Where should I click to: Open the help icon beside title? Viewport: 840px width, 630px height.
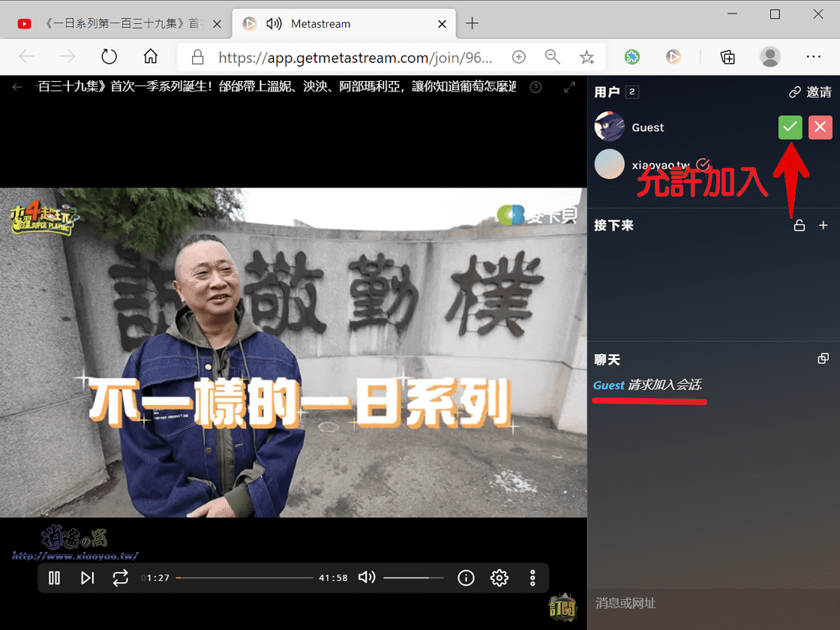tap(535, 87)
